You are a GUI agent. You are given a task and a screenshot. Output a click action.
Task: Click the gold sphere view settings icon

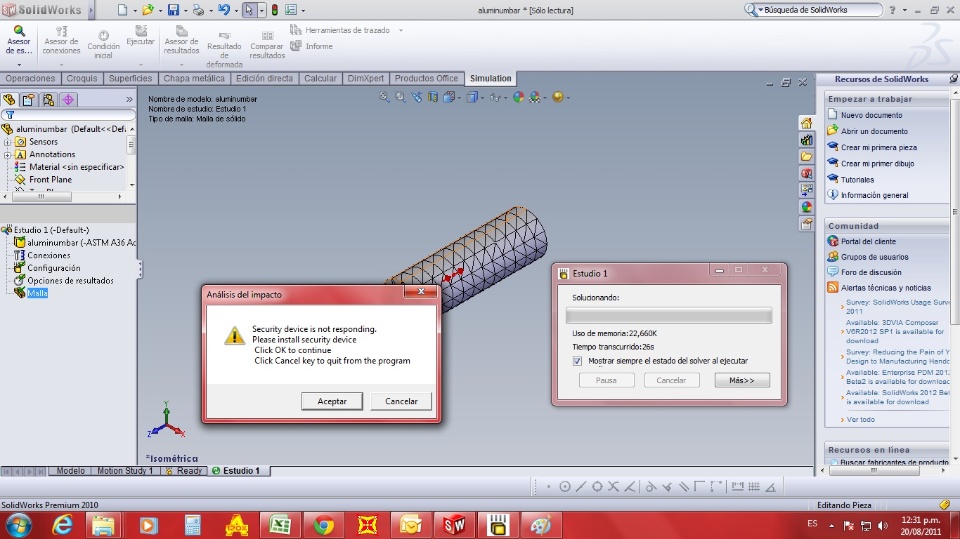click(x=558, y=97)
